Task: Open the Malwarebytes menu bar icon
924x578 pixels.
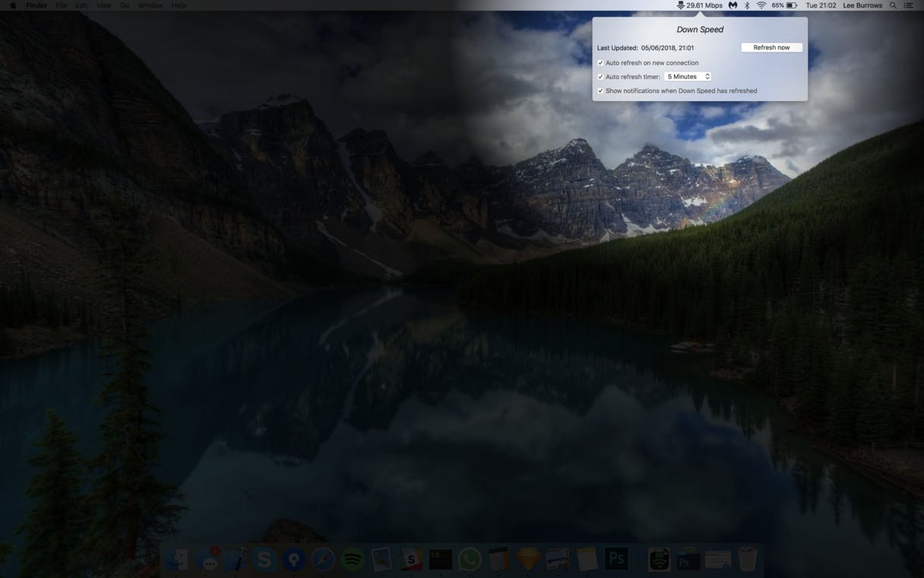Action: pyautogui.click(x=733, y=5)
